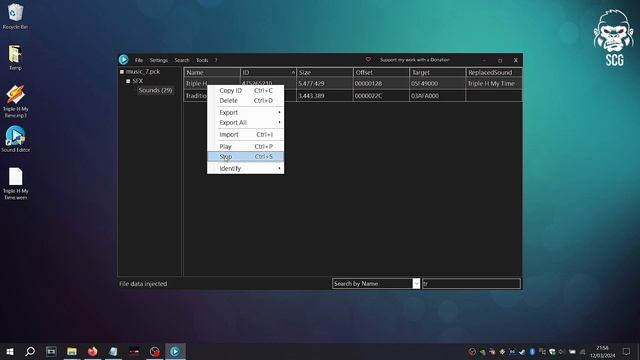The height and width of the screenshot is (360, 640).
Task: Open the Windows Start menu
Action: coord(10,351)
